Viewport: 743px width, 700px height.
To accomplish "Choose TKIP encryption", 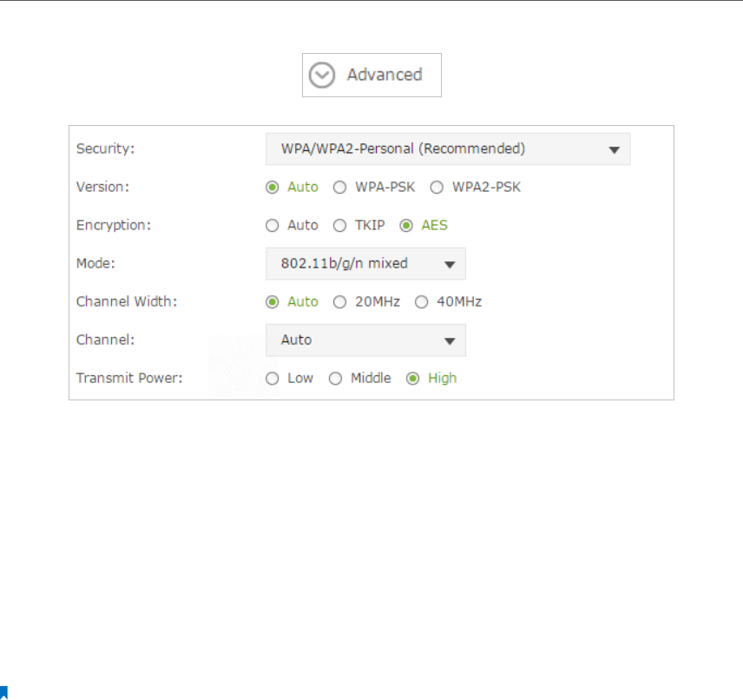I will coord(339,225).
